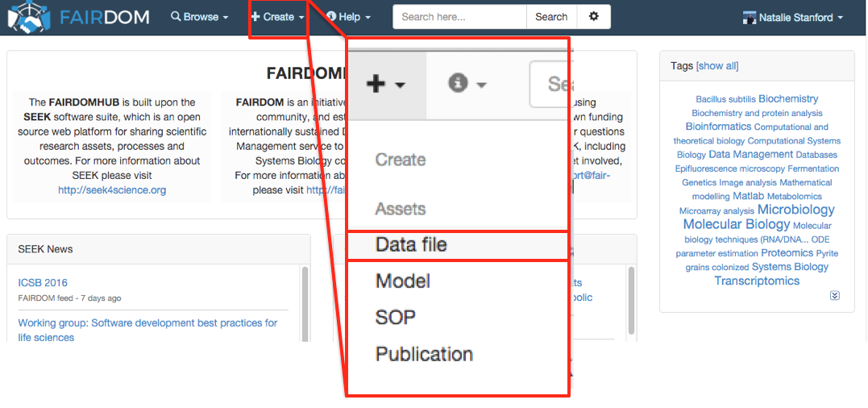Screen dimensions: 868x408
Task: Select Model from Create menu
Action: pyautogui.click(x=403, y=281)
